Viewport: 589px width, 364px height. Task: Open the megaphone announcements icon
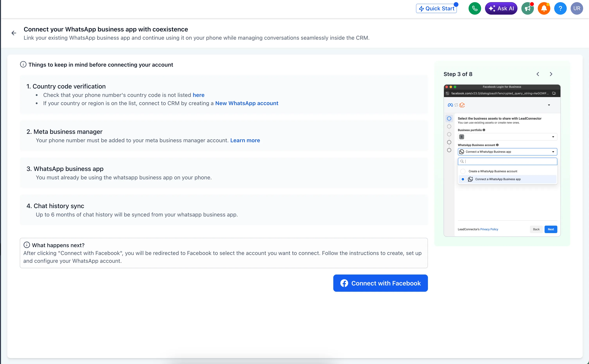pos(527,9)
